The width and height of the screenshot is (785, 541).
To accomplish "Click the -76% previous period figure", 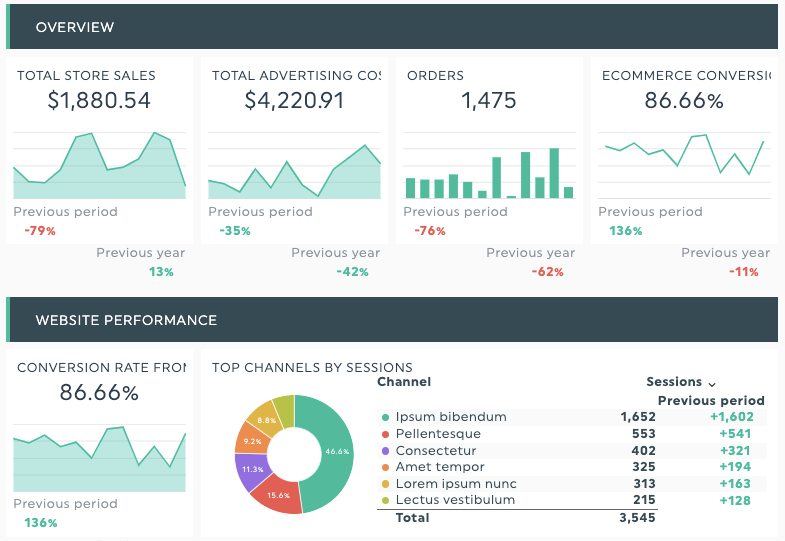I will tap(430, 231).
